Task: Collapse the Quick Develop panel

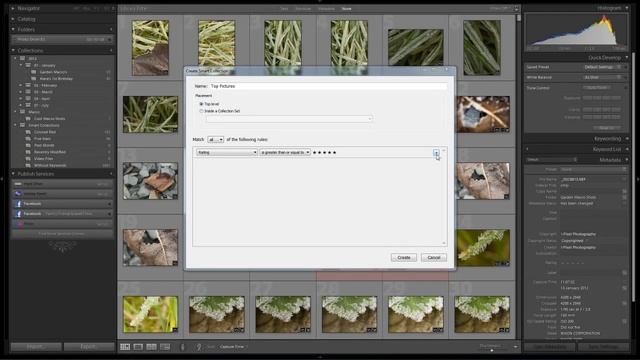Action: click(x=627, y=58)
